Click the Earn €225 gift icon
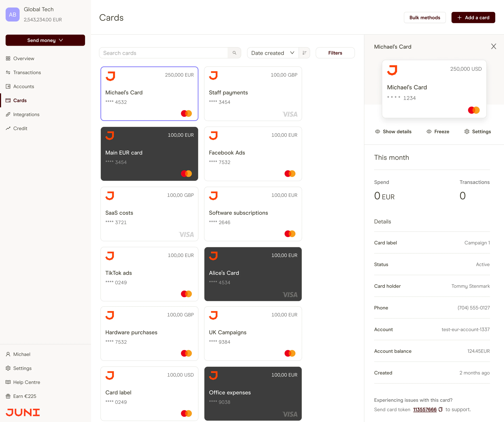Screen dimensions: 504x422 (8, 396)
